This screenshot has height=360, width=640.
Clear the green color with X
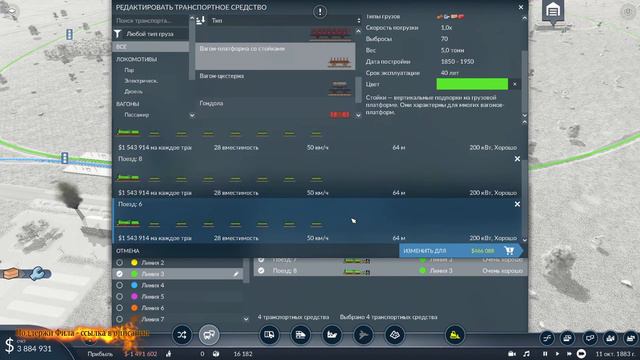point(515,84)
